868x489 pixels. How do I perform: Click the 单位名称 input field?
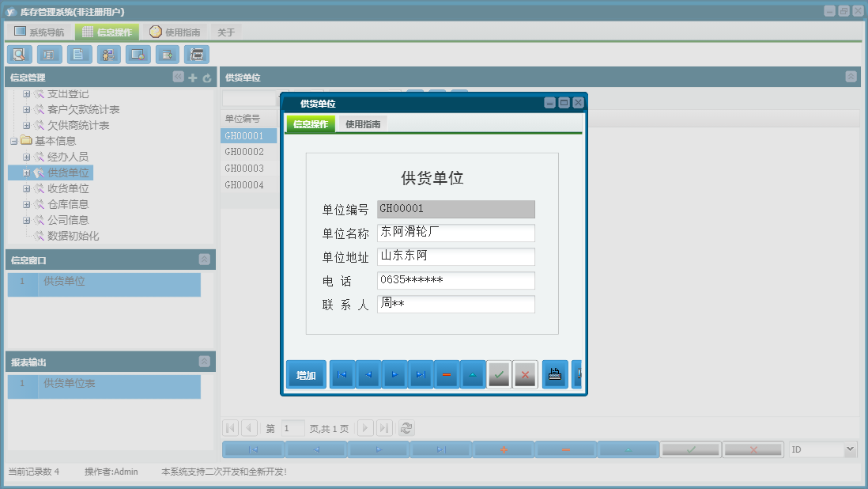coord(455,233)
